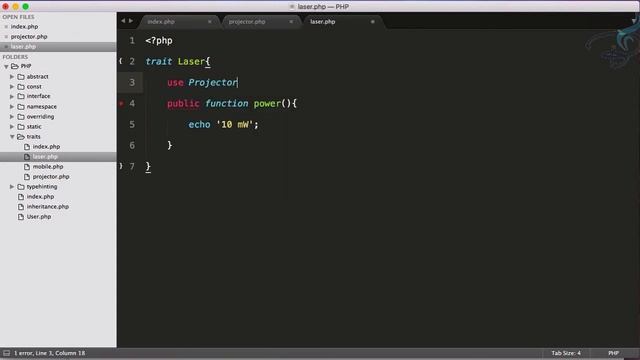Click the 'public' keyword on line 4

(183, 104)
